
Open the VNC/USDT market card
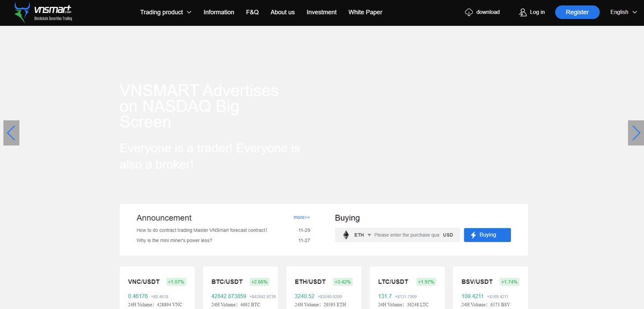(x=157, y=288)
